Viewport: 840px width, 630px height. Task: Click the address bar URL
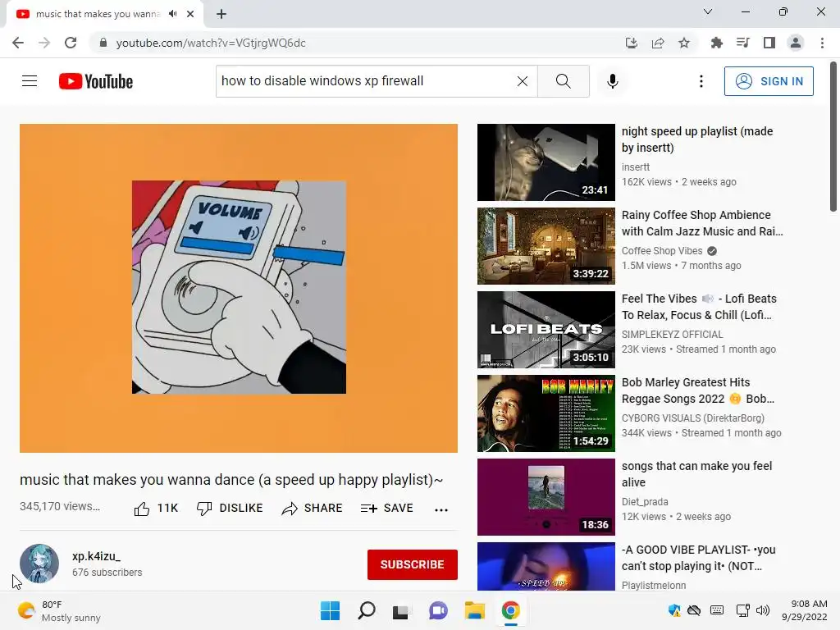pyautogui.click(x=211, y=43)
